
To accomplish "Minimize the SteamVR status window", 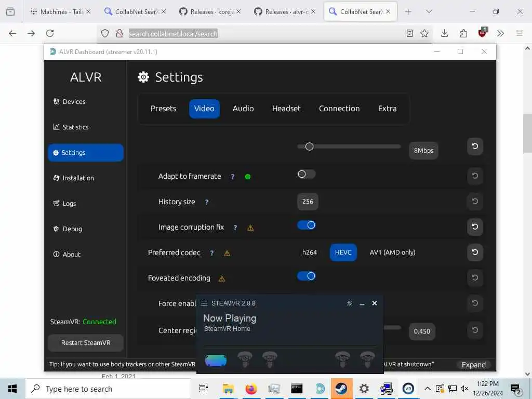I will [362, 303].
